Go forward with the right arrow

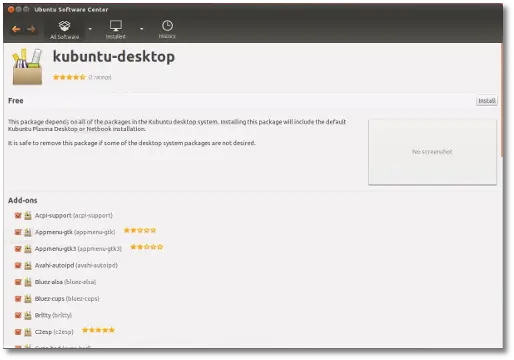point(31,29)
